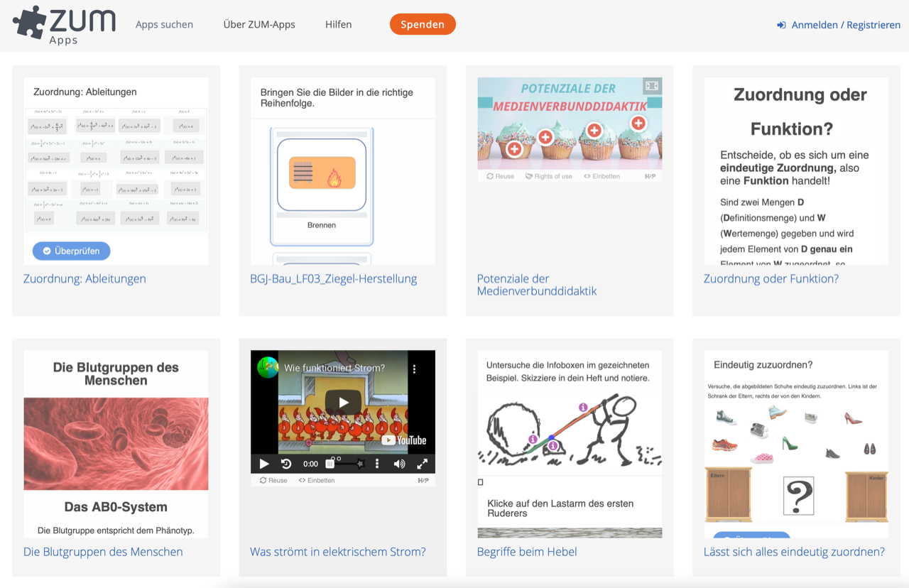The width and height of the screenshot is (909, 588).
Task: Open the Über ZUM-Apps menu item
Action: pyautogui.click(x=259, y=24)
